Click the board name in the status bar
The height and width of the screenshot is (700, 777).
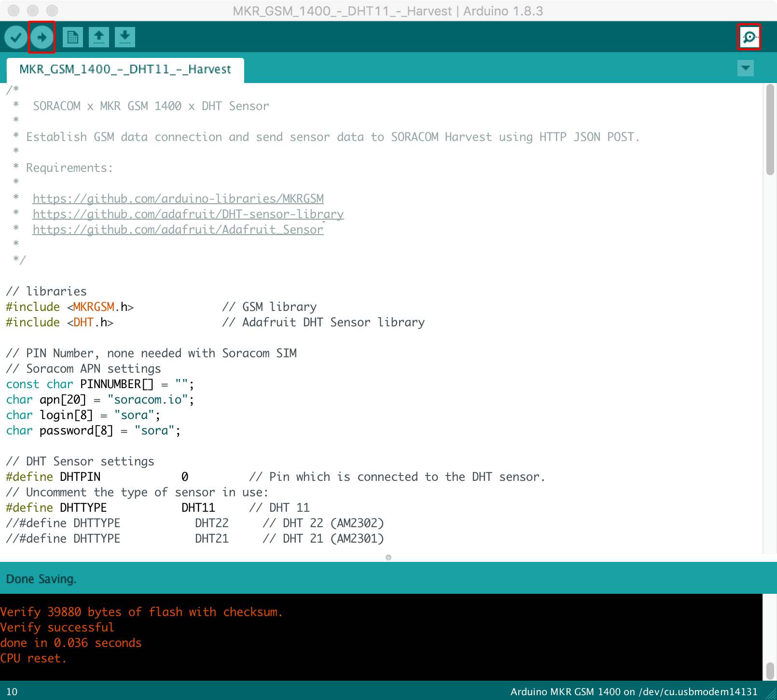(x=633, y=691)
